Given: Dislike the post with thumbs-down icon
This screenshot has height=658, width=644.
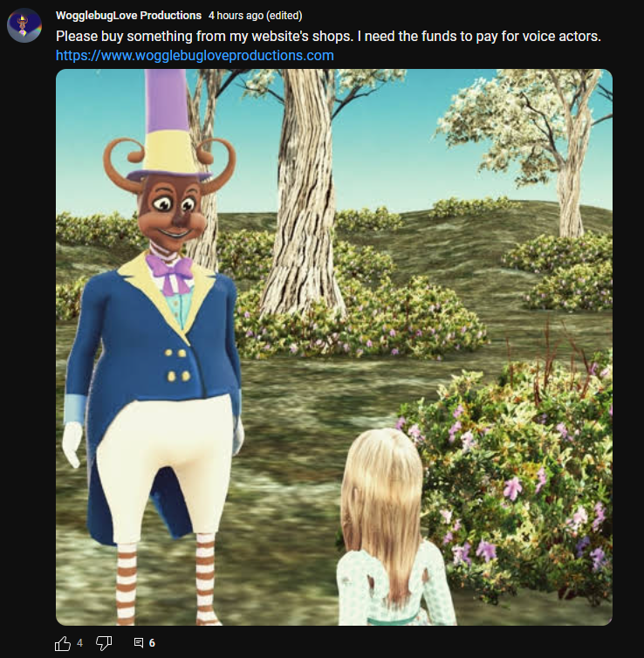Looking at the screenshot, I should (104, 643).
